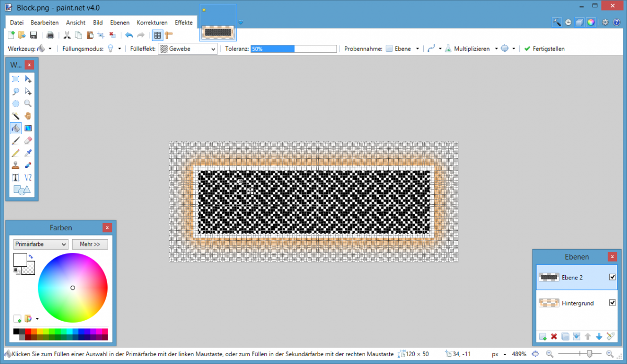Select the Eraser tool in toolbox
This screenshot has width=627, height=364.
coord(28,140)
